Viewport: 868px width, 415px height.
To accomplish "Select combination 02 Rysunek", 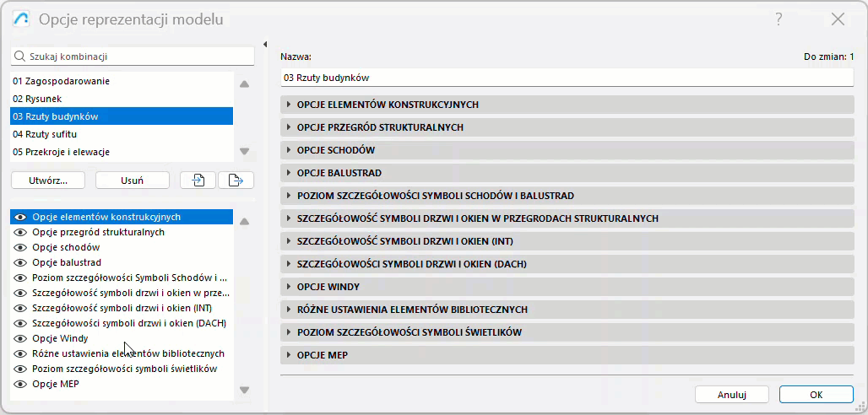I will click(x=122, y=99).
